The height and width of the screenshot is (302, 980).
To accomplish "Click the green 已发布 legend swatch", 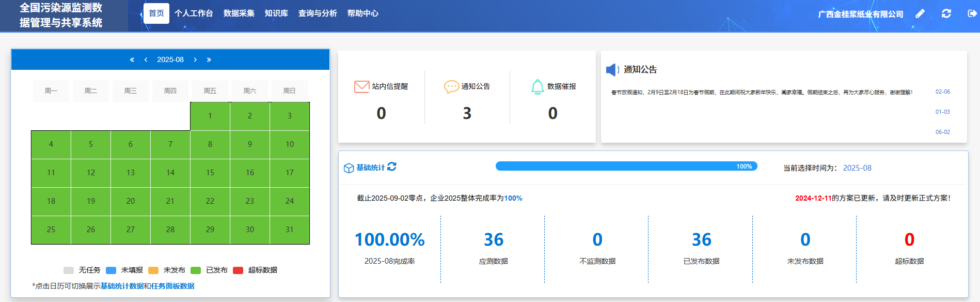I will pos(196,270).
